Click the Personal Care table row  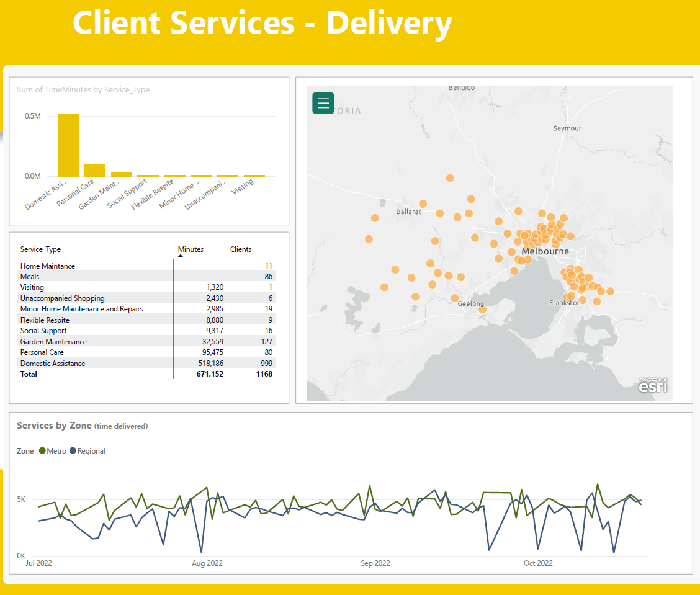pyautogui.click(x=146, y=352)
